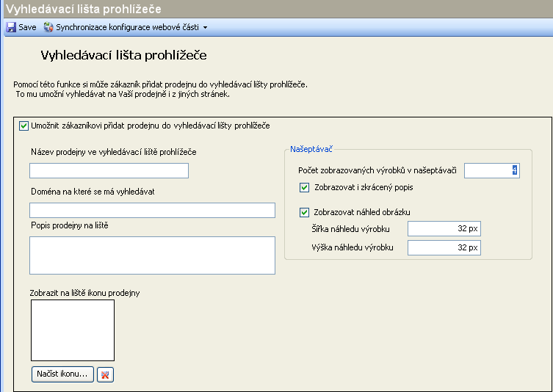The height and width of the screenshot is (392, 553).
Task: Click the store icon preview box
Action: pyautogui.click(x=73, y=330)
